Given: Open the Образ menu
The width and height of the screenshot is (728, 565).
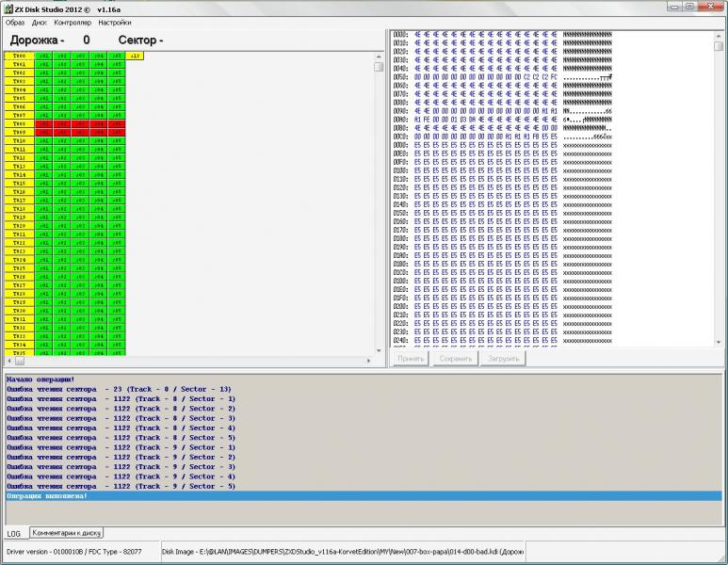Looking at the screenshot, I should pyautogui.click(x=15, y=22).
